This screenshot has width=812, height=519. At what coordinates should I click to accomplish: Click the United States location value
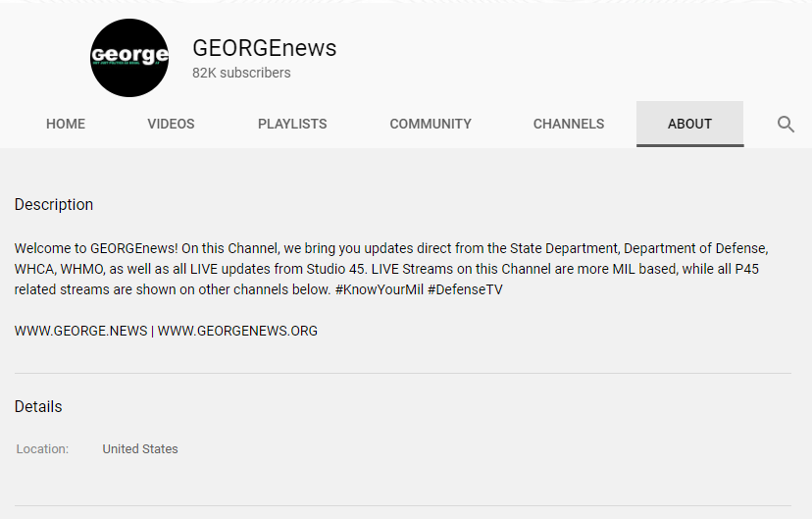[140, 449]
